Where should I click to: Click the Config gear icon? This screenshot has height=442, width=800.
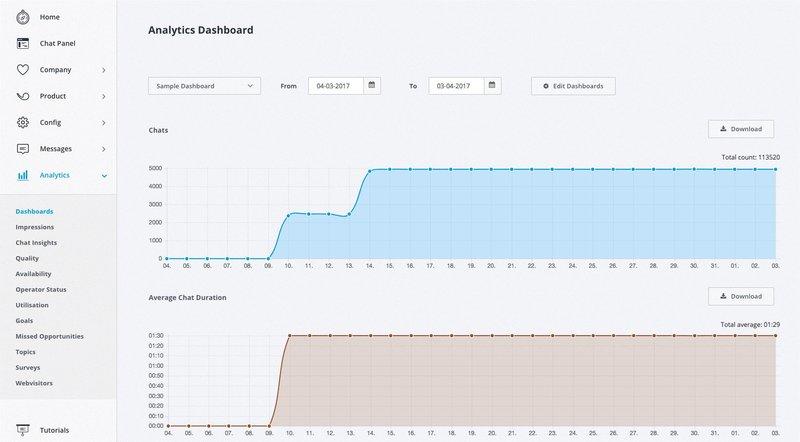[x=22, y=122]
